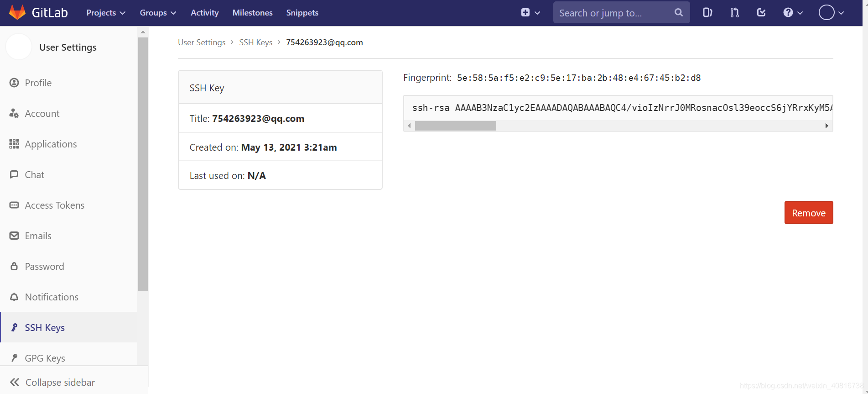This screenshot has height=394, width=868.
Task: Open Applications settings page
Action: [x=51, y=144]
